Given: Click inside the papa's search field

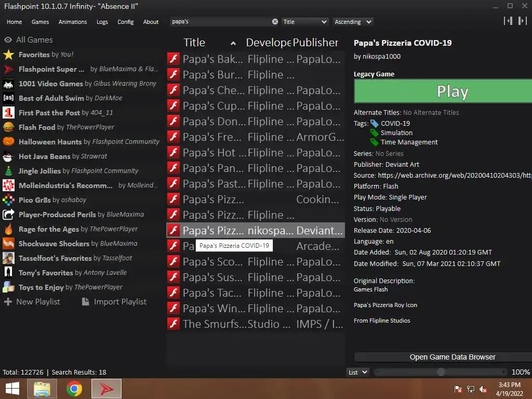Looking at the screenshot, I should pos(220,22).
